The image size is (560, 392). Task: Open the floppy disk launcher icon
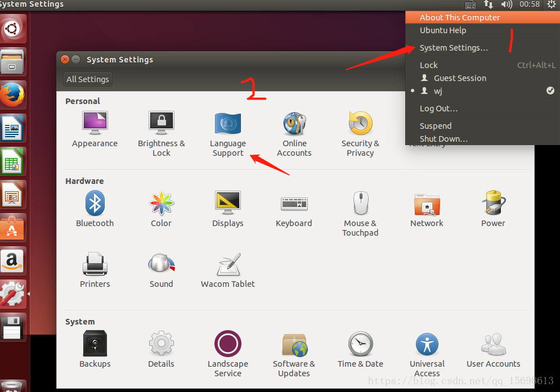point(13,327)
